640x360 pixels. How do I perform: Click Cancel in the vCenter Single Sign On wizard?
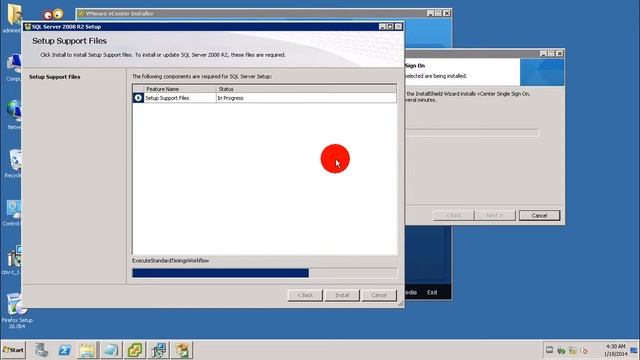[539, 215]
